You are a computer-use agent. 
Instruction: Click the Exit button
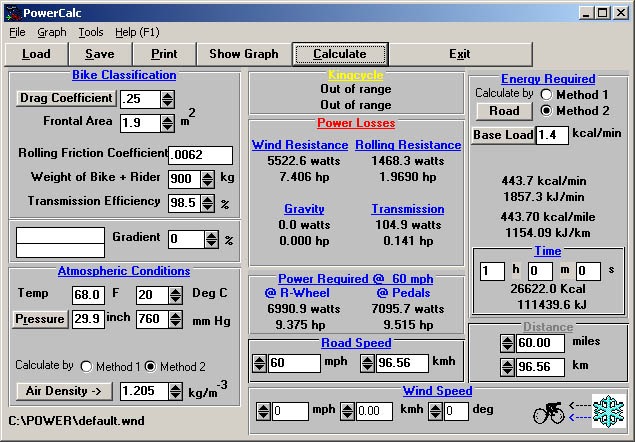(x=460, y=54)
